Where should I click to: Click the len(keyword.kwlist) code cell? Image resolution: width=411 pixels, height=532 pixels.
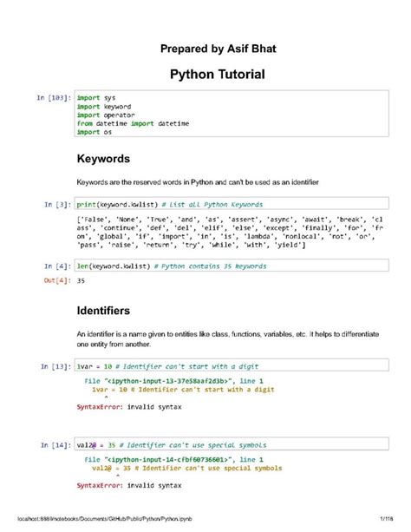point(232,266)
